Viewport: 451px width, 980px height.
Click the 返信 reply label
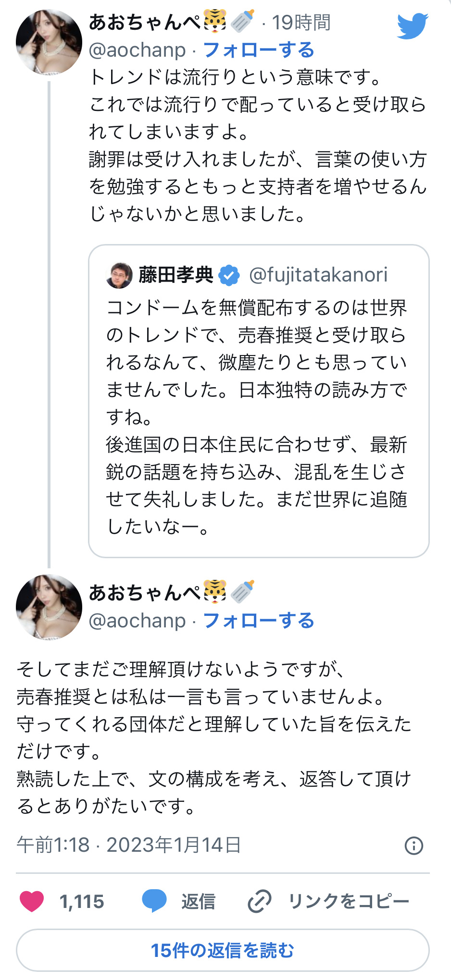point(198,901)
